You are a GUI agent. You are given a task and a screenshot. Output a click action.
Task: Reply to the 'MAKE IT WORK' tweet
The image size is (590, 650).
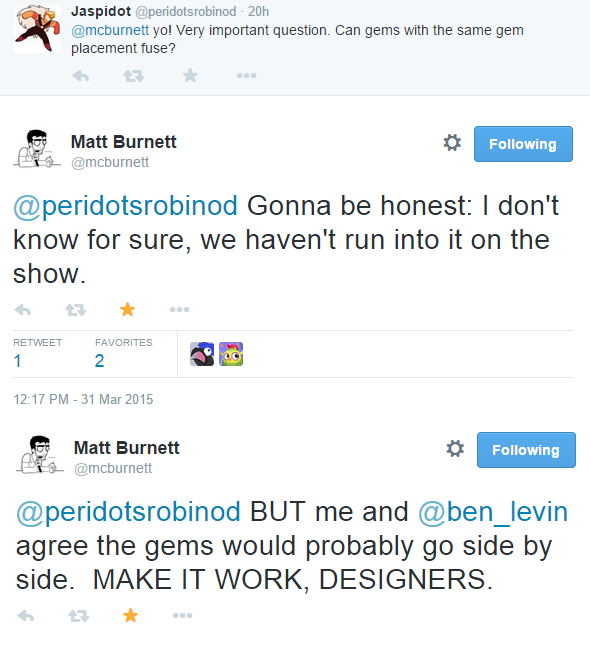[26, 616]
